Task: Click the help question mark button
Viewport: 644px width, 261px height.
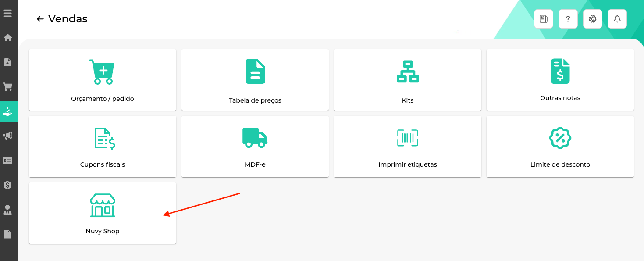Action: tap(568, 19)
